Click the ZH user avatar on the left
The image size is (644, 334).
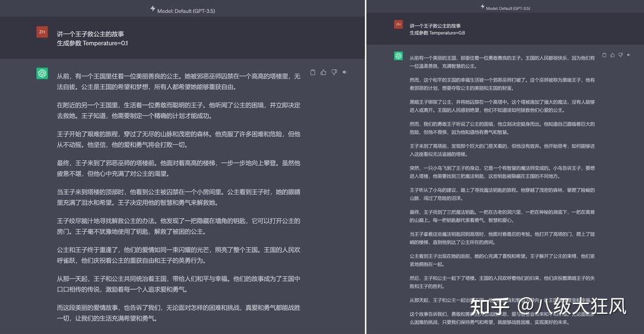pyautogui.click(x=41, y=32)
